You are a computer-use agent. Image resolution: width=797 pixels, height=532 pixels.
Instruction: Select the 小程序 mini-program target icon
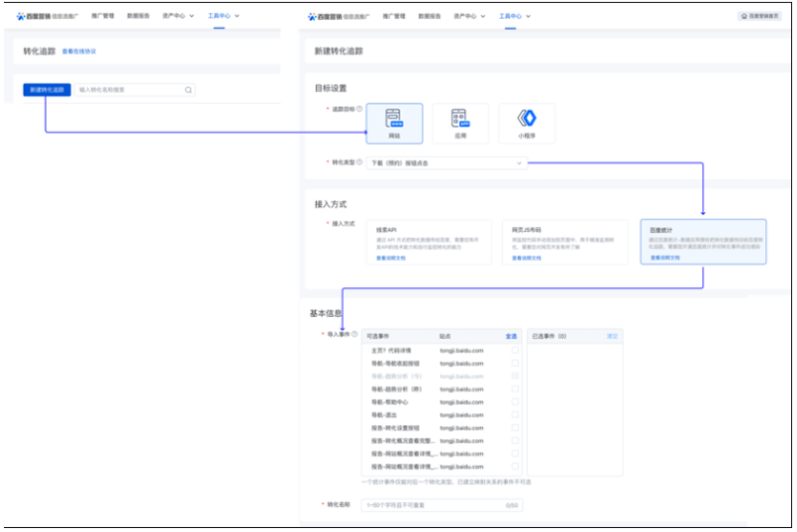[527, 124]
